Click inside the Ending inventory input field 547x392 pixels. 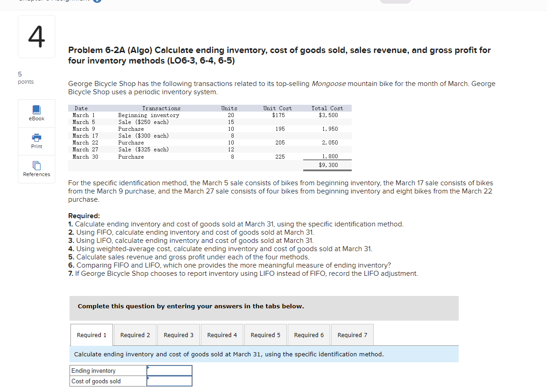170,371
